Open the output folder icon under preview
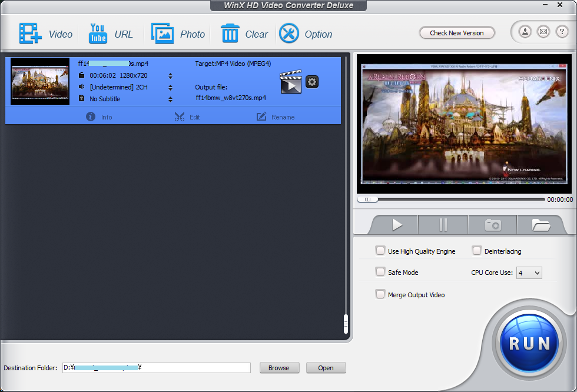This screenshot has height=392, width=577. 540,225
